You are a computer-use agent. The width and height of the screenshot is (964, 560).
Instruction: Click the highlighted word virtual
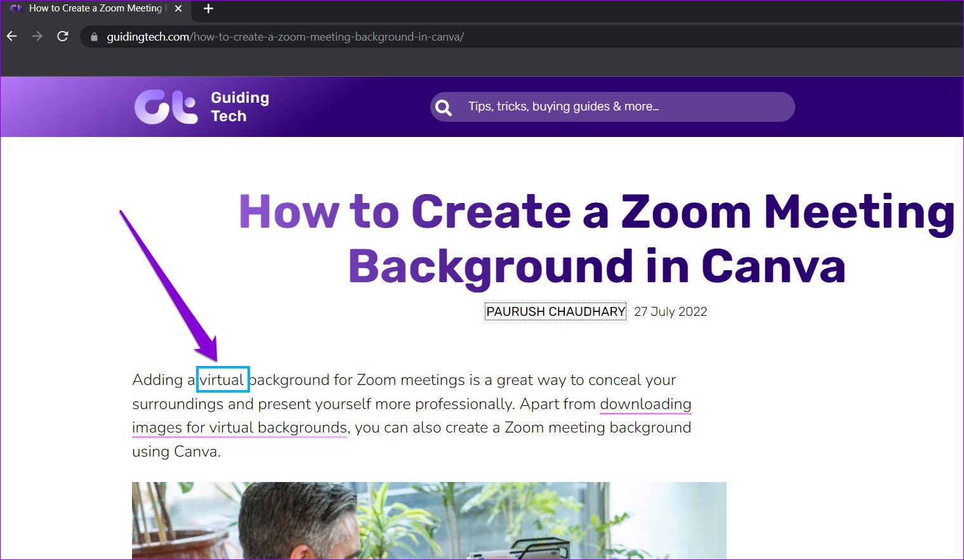point(222,380)
